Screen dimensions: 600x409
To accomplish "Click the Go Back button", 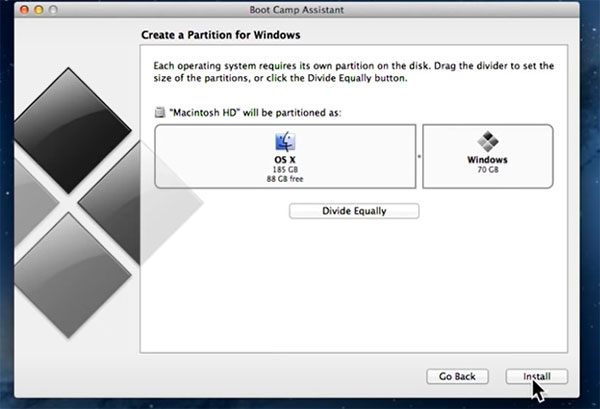I will 457,376.
